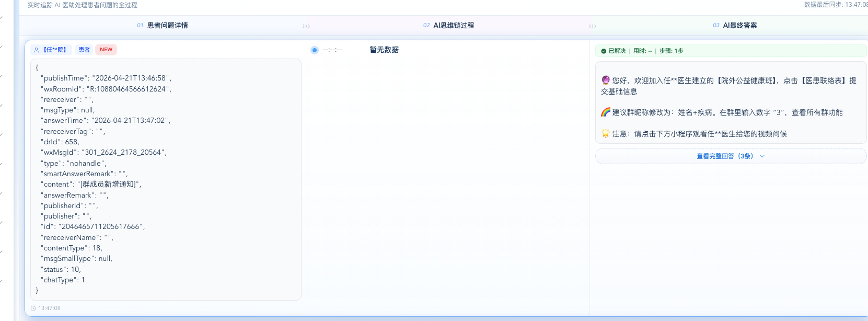Screen dimensions: 868x321
Task: Click the chevron arrow after 查看完整回答
Action: pos(762,156)
